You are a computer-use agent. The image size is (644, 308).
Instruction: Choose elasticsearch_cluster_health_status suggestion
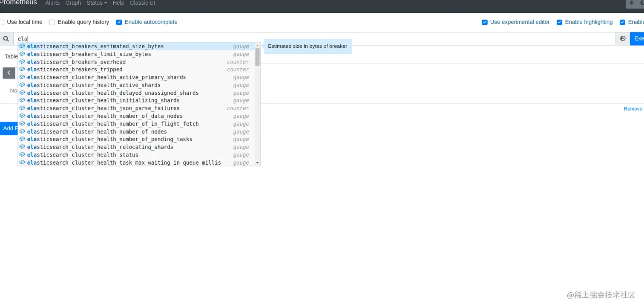(137, 154)
